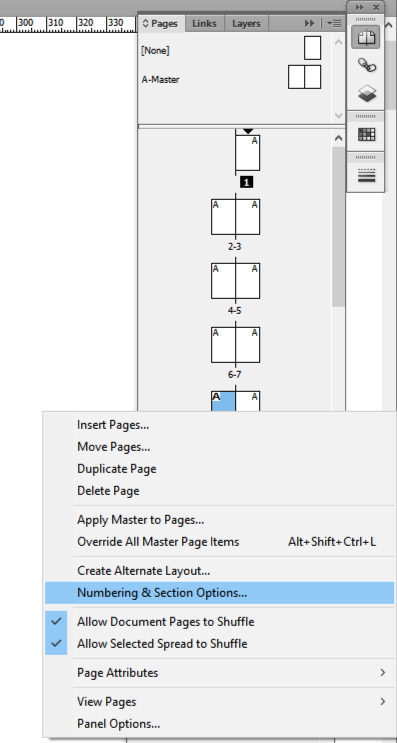Open Numbering & Section Options
The image size is (397, 743).
220,593
